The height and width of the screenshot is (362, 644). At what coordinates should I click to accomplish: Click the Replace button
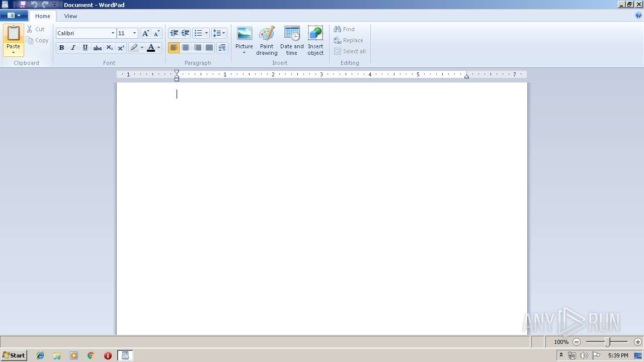349,40
